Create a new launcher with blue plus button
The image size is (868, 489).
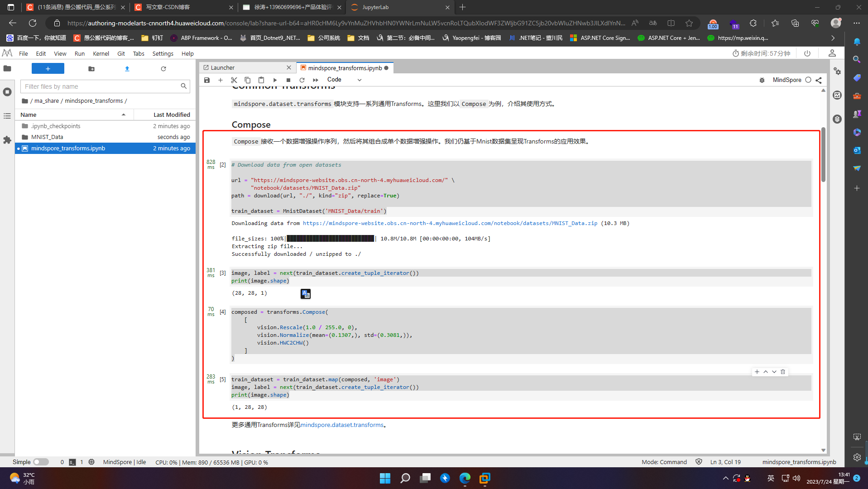(x=48, y=68)
